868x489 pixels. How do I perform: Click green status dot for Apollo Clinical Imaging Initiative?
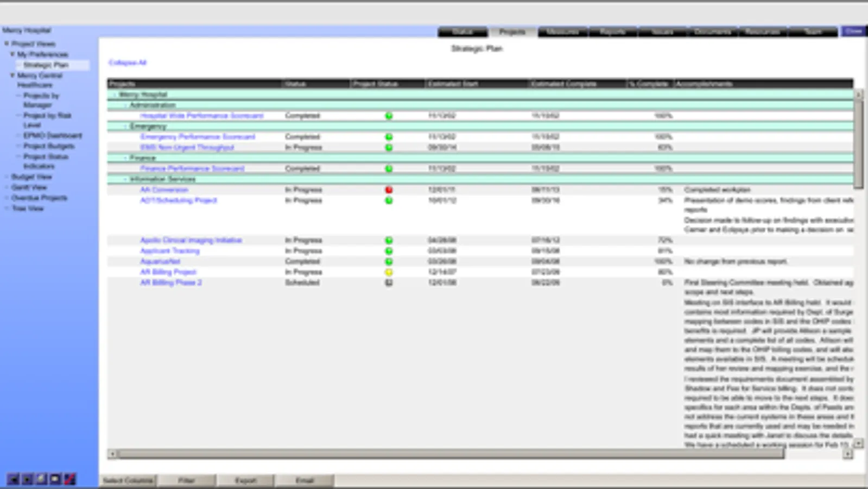click(x=389, y=240)
